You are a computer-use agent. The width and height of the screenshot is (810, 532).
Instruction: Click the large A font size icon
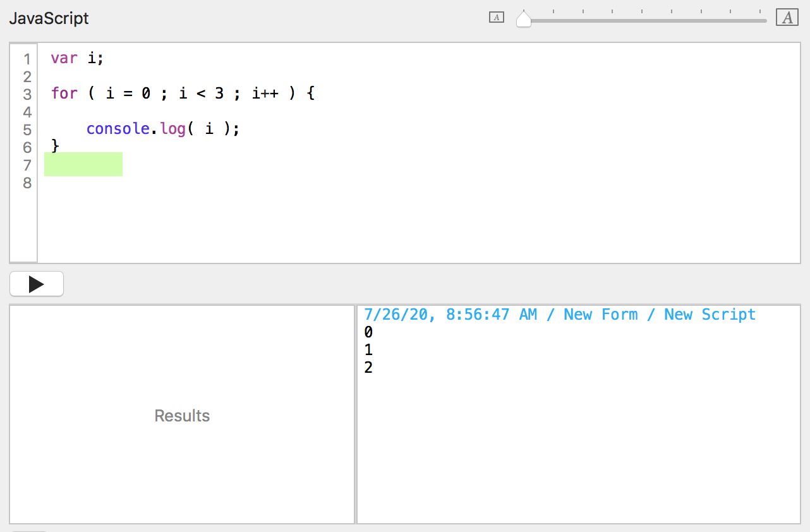click(787, 18)
